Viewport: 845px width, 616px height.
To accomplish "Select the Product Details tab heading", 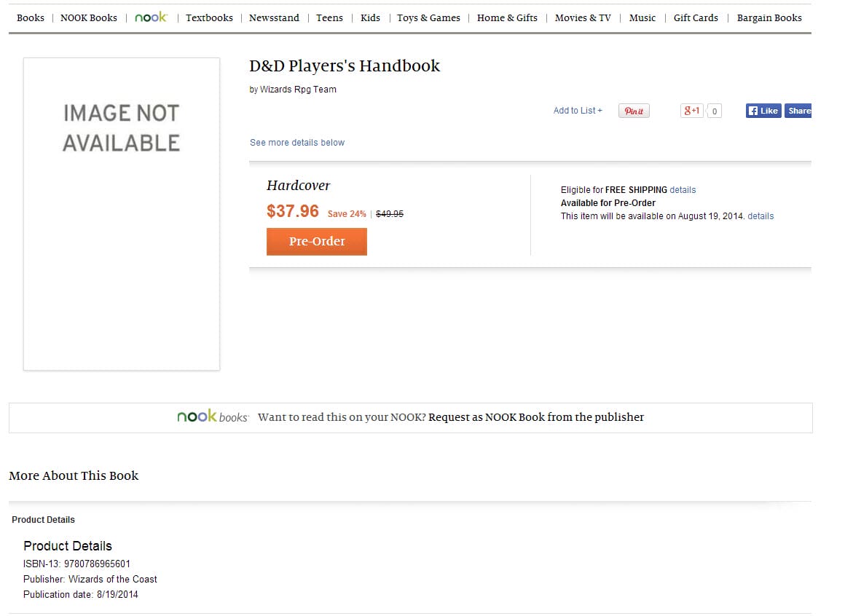I will pos(43,520).
